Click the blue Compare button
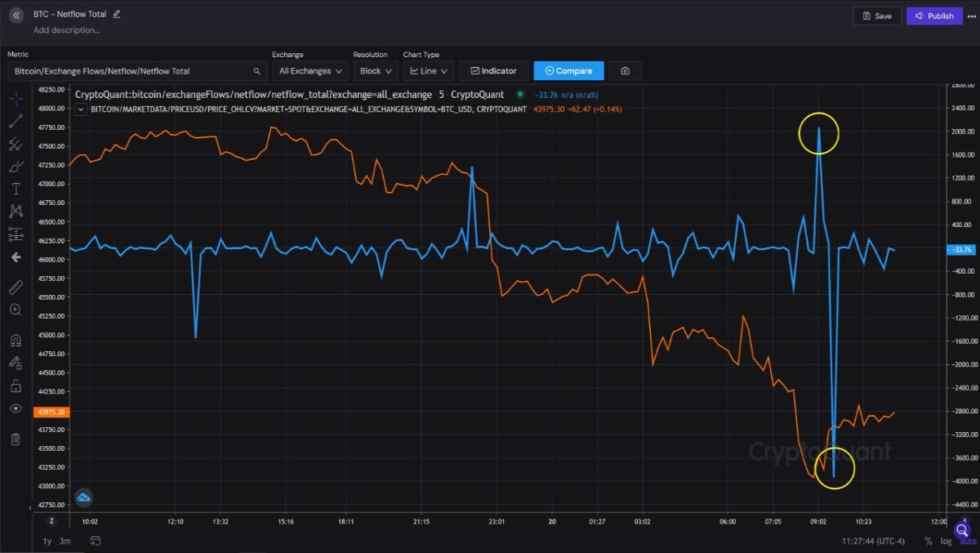This screenshot has height=553, width=980. click(568, 71)
